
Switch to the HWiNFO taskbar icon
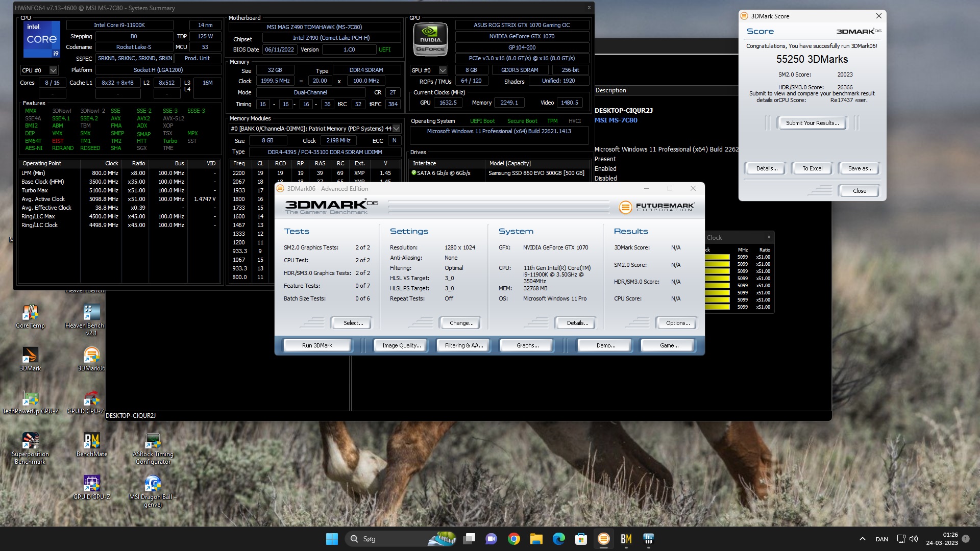point(649,539)
